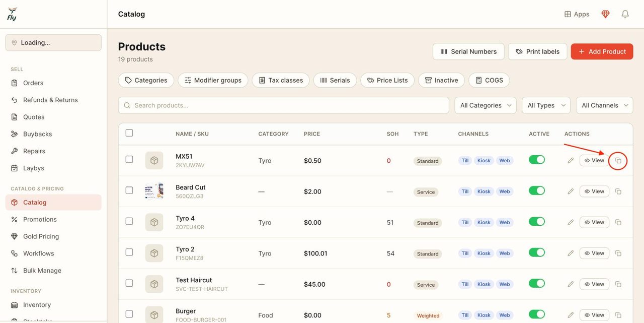Disable the Beard Cut active toggle
Screen dimensions: 644x323
point(537,190)
